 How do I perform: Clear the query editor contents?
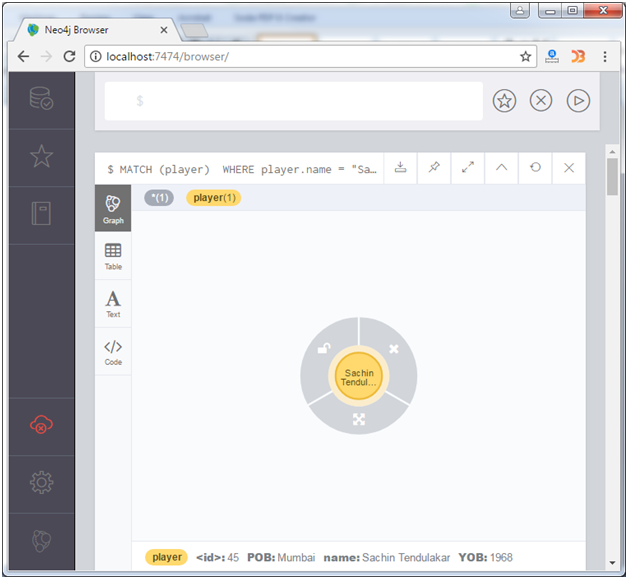(541, 101)
